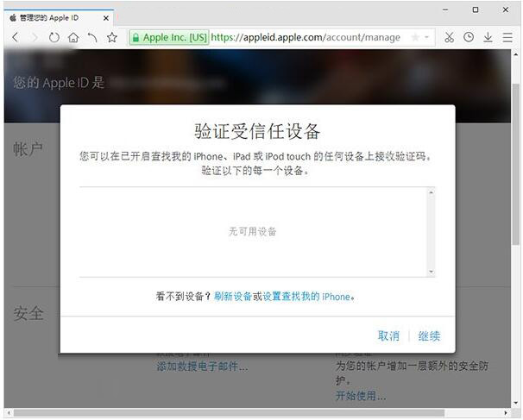
Task: Click the 验证受信任设备 dialog heading
Action: tap(257, 131)
